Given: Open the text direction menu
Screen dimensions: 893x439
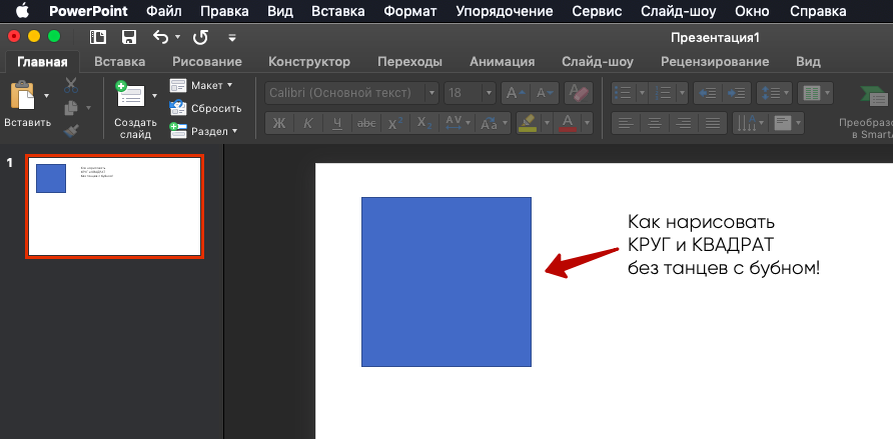Looking at the screenshot, I should click(x=750, y=123).
